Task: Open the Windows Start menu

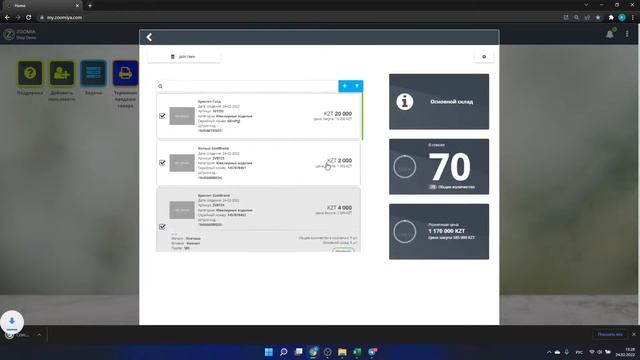Action: (x=269, y=352)
